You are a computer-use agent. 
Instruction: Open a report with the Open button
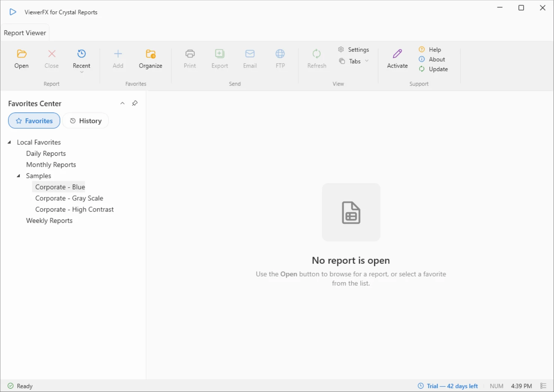point(21,59)
